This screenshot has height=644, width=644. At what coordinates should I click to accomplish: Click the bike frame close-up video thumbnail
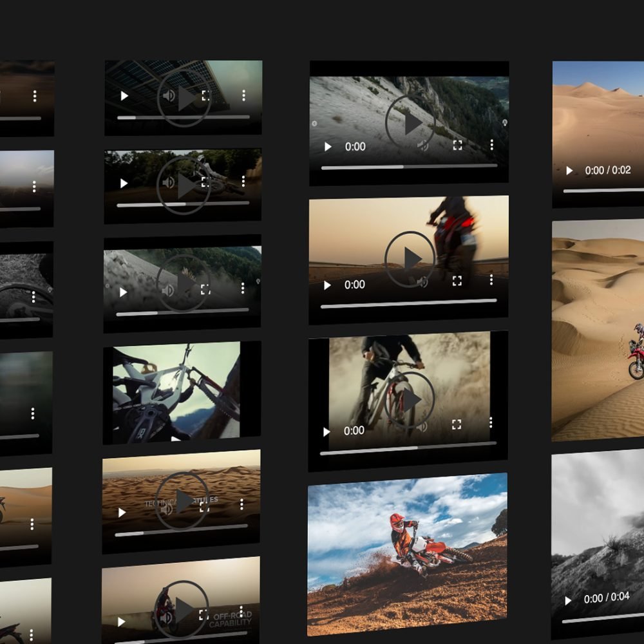coord(176,391)
